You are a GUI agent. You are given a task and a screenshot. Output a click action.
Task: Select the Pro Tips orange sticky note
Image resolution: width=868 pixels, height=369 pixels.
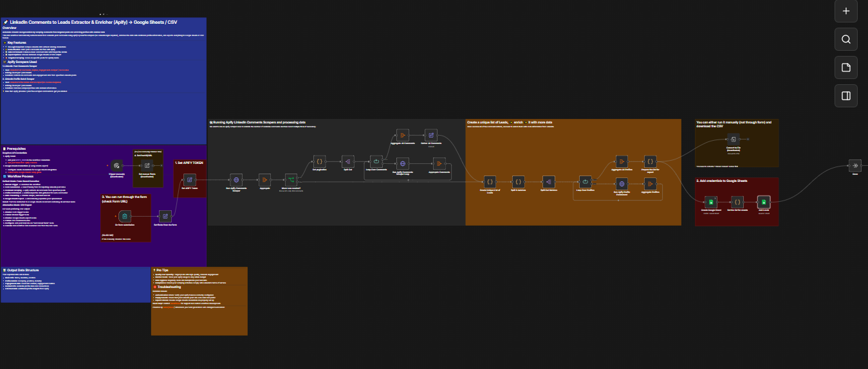(x=199, y=301)
